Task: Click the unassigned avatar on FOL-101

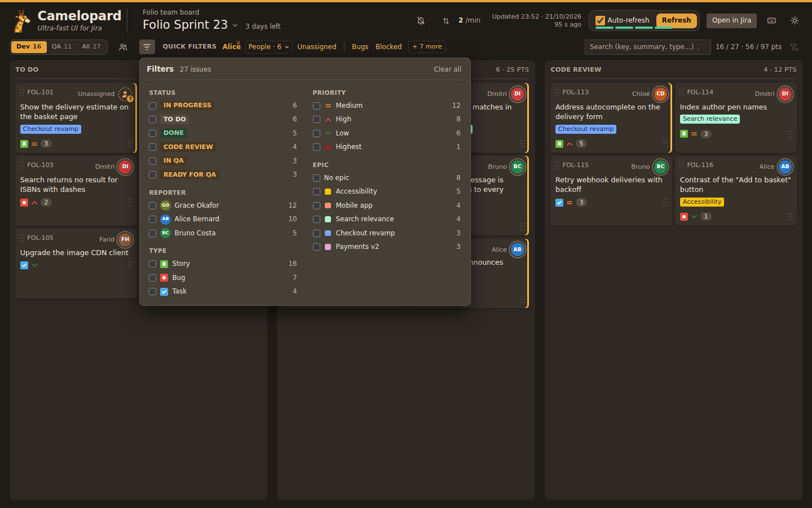Action: (x=126, y=94)
